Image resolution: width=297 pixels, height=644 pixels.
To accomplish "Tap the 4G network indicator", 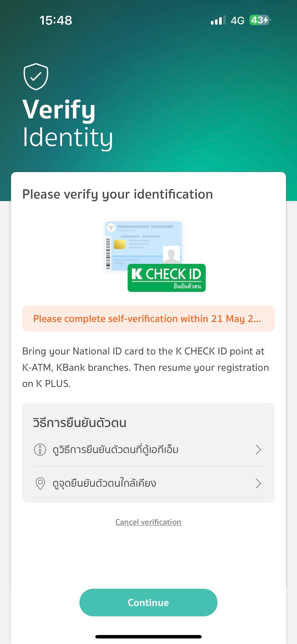I will pyautogui.click(x=237, y=20).
